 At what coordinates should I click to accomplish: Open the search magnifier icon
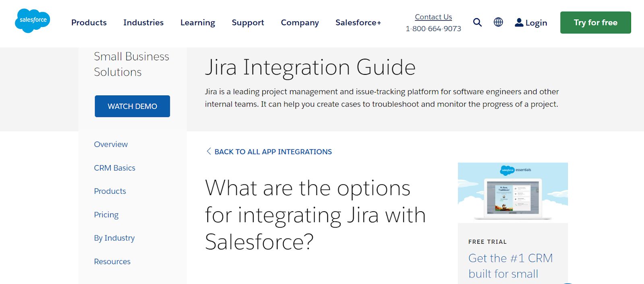click(x=477, y=22)
